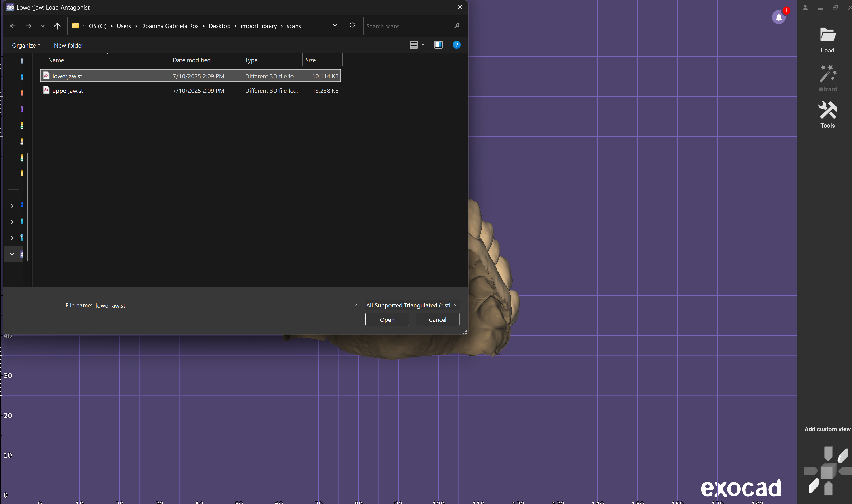
Task: Open the Tools hammer and wrench icon
Action: (x=827, y=110)
